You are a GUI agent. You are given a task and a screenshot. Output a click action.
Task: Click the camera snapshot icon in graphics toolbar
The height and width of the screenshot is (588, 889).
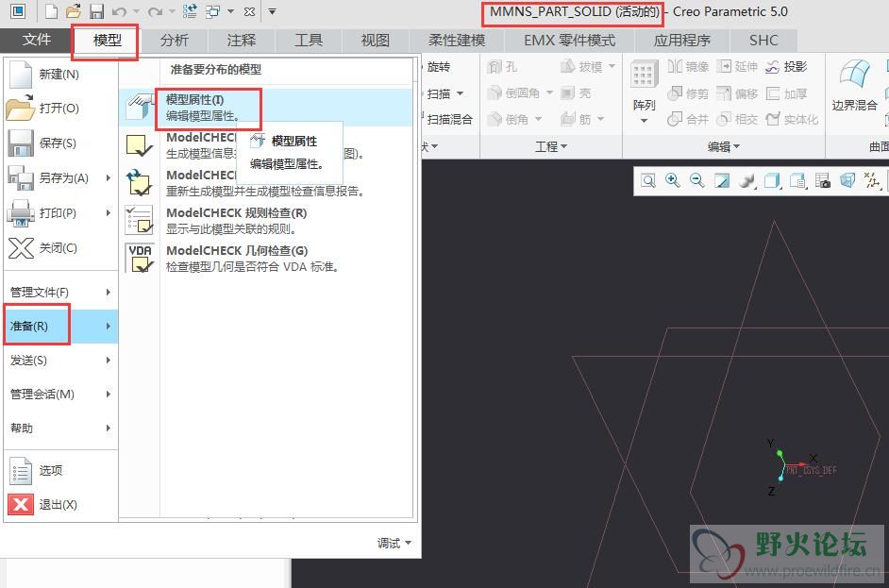823,180
